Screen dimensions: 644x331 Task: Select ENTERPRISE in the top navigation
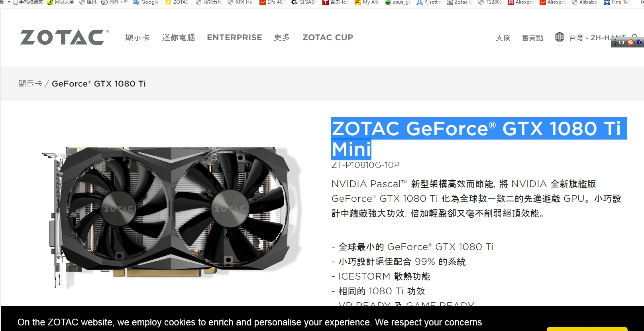(234, 37)
